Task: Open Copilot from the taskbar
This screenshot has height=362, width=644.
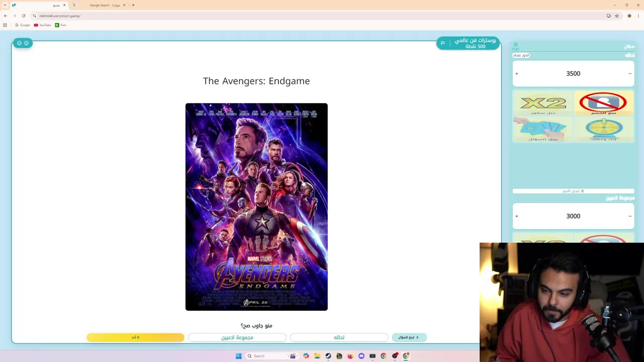Action: pyautogui.click(x=306, y=356)
